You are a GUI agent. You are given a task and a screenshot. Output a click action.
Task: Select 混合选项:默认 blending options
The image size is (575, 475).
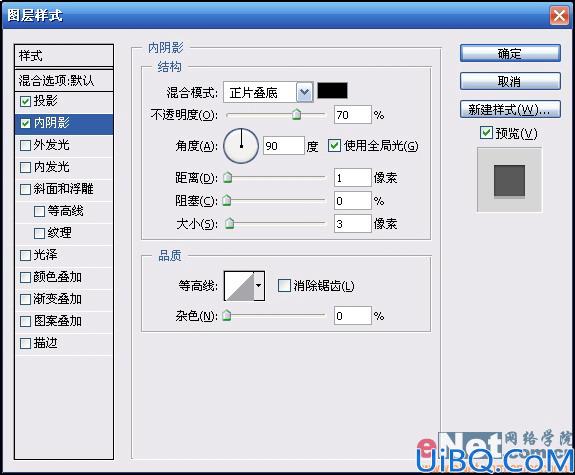pyautogui.click(x=64, y=80)
